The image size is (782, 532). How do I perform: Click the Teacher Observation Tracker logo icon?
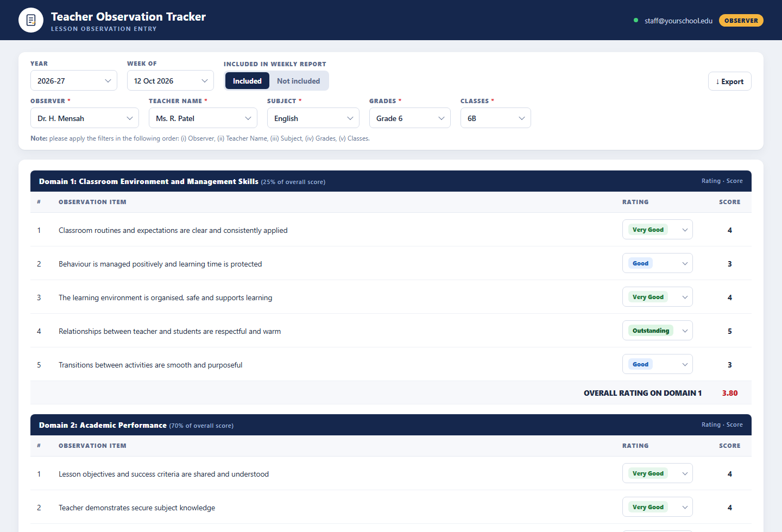click(31, 20)
